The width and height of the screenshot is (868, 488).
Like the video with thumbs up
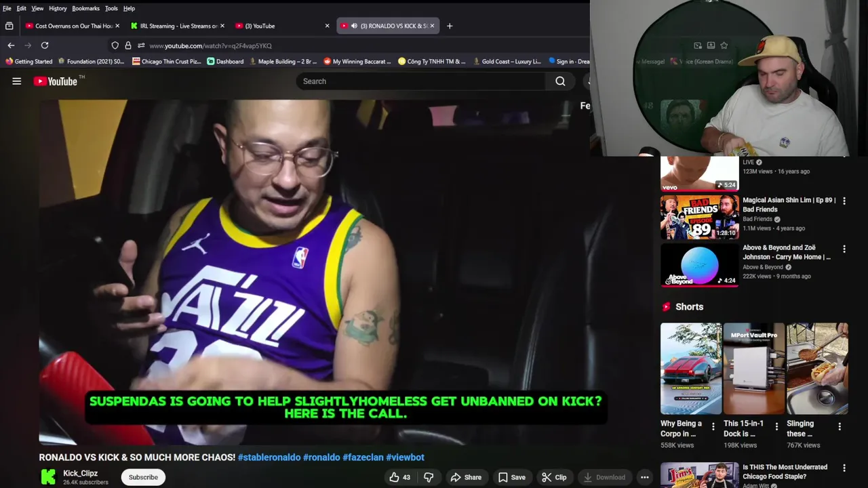click(399, 477)
